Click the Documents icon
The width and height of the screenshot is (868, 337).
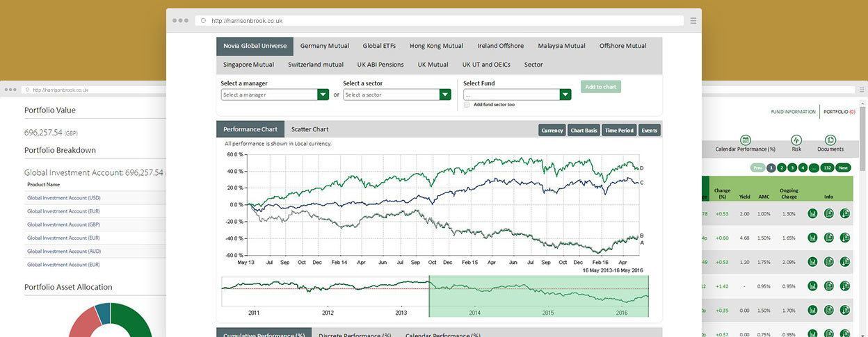pyautogui.click(x=830, y=140)
